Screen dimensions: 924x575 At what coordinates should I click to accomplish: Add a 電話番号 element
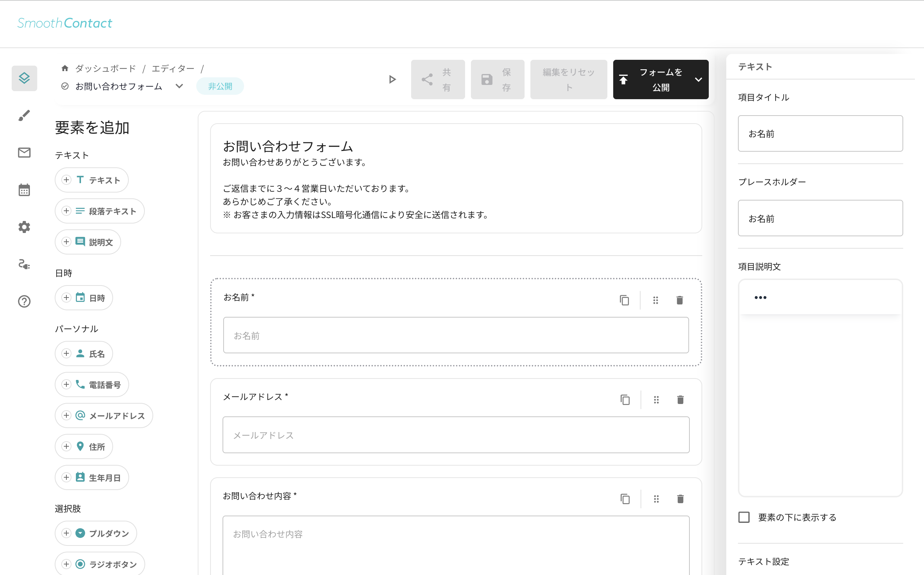point(92,385)
